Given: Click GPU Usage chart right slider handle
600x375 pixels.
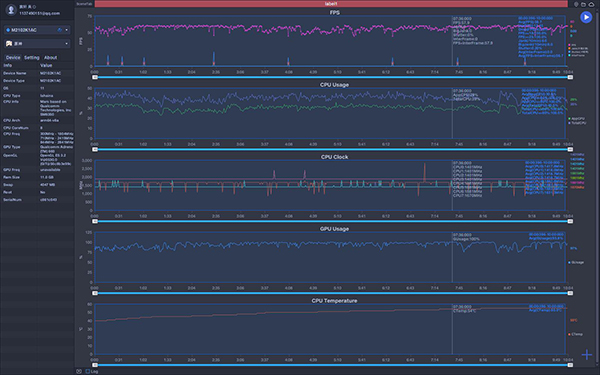Looking at the screenshot, I should point(570,293).
